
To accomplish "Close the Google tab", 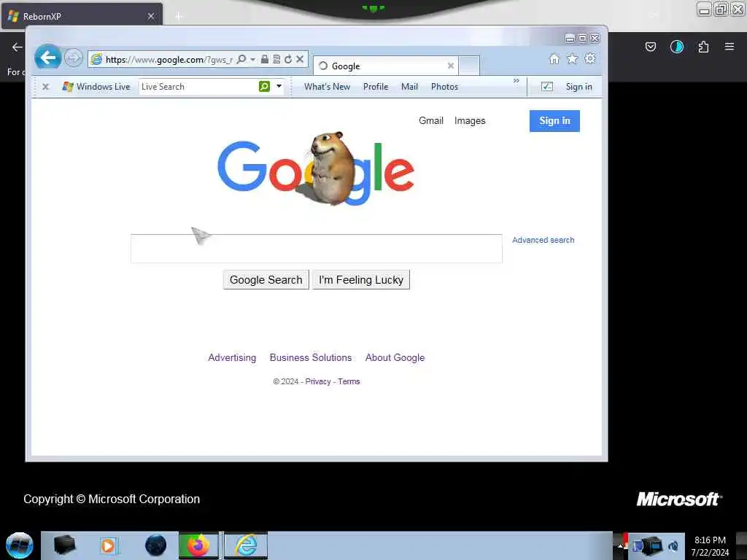I will click(x=450, y=66).
